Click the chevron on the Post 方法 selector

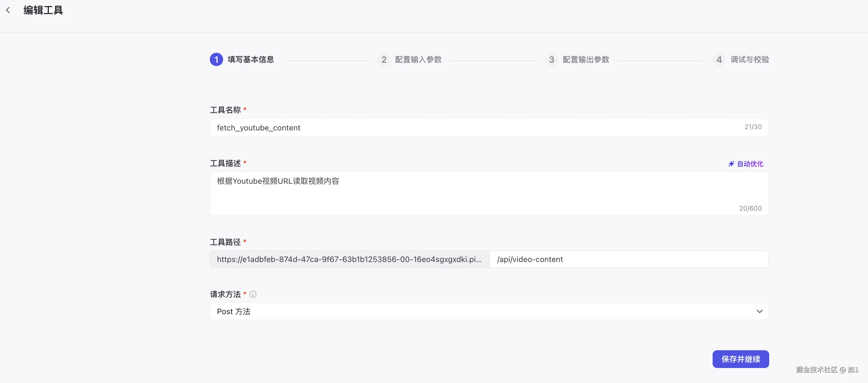pyautogui.click(x=759, y=311)
